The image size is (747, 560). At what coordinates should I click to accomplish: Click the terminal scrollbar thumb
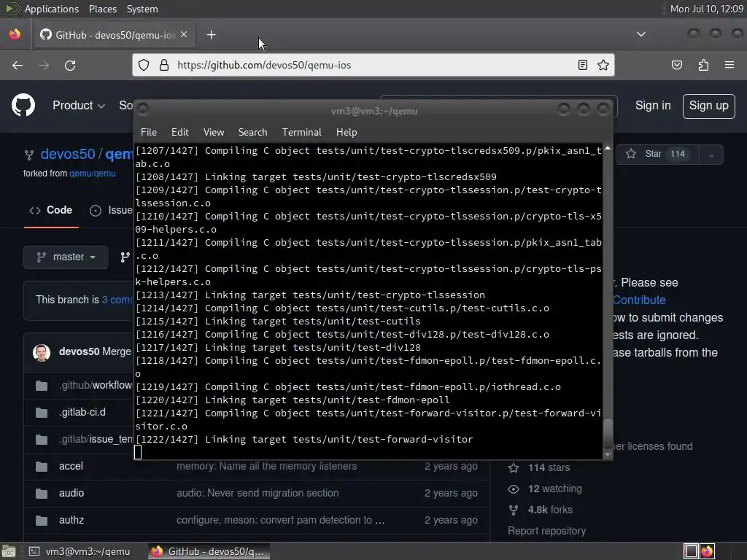click(608, 433)
